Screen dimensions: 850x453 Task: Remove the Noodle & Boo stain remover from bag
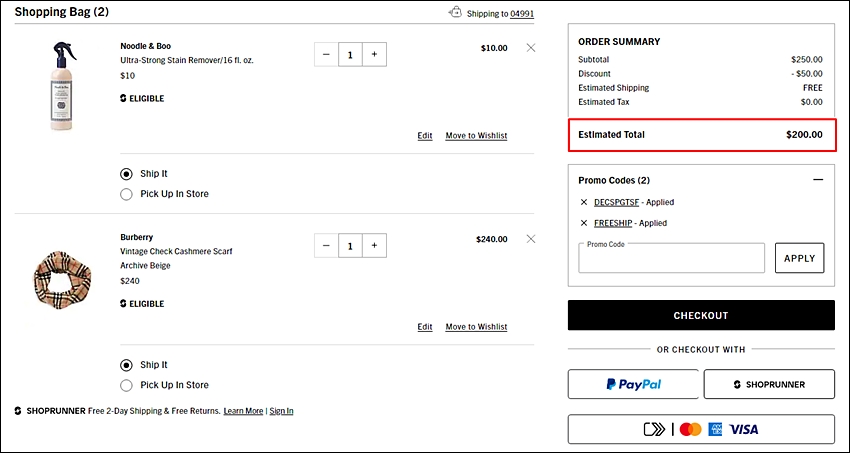point(531,48)
